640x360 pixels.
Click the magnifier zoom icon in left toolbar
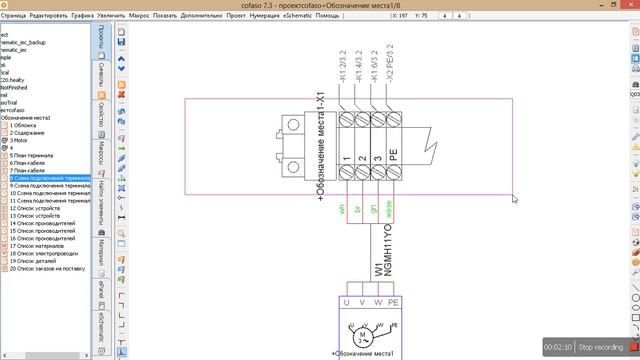pos(121,233)
